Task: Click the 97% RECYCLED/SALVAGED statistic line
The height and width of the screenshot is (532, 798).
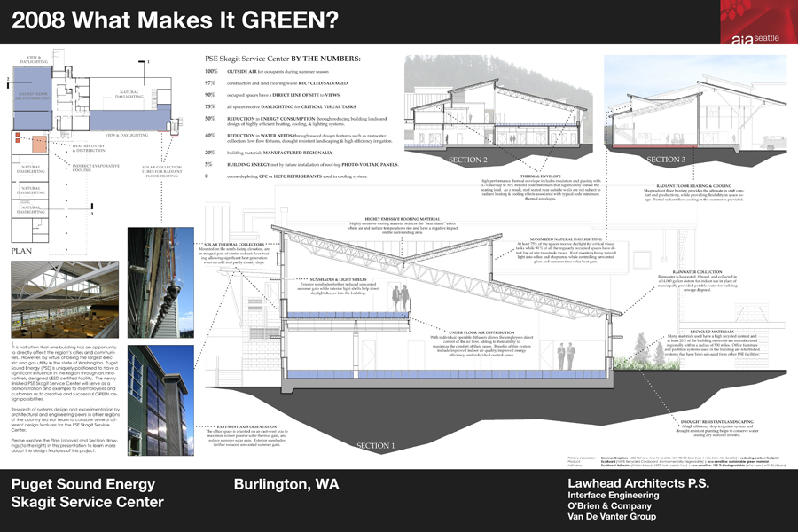Action: click(x=277, y=83)
